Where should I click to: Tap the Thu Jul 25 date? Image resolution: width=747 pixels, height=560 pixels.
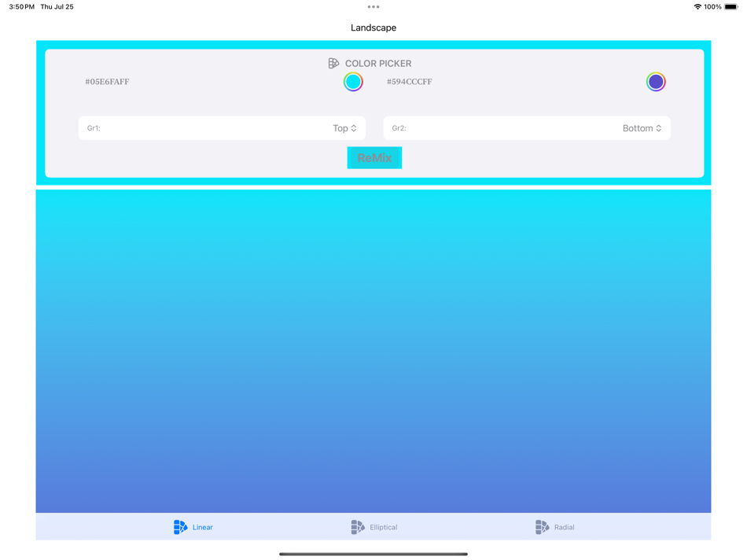click(57, 6)
